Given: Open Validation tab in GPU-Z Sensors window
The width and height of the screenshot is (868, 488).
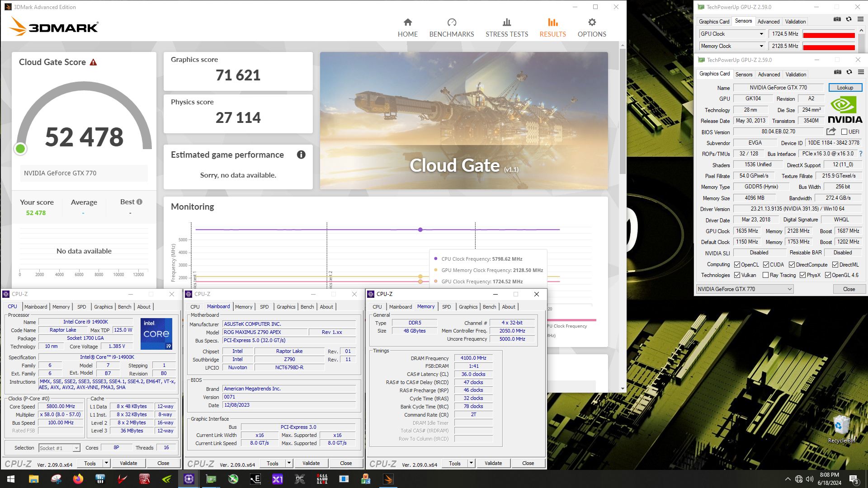Looking at the screenshot, I should click(795, 22).
